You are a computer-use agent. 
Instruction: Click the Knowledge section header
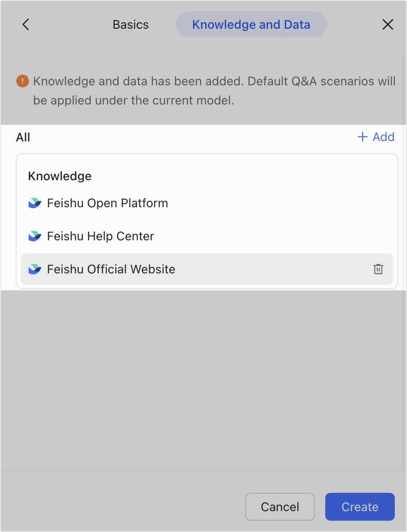pyautogui.click(x=60, y=176)
